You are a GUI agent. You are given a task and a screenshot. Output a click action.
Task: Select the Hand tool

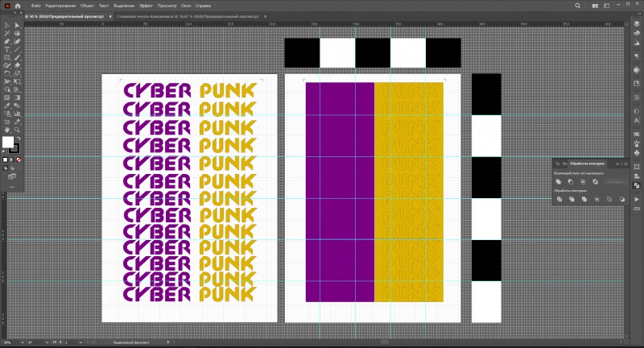click(x=7, y=130)
